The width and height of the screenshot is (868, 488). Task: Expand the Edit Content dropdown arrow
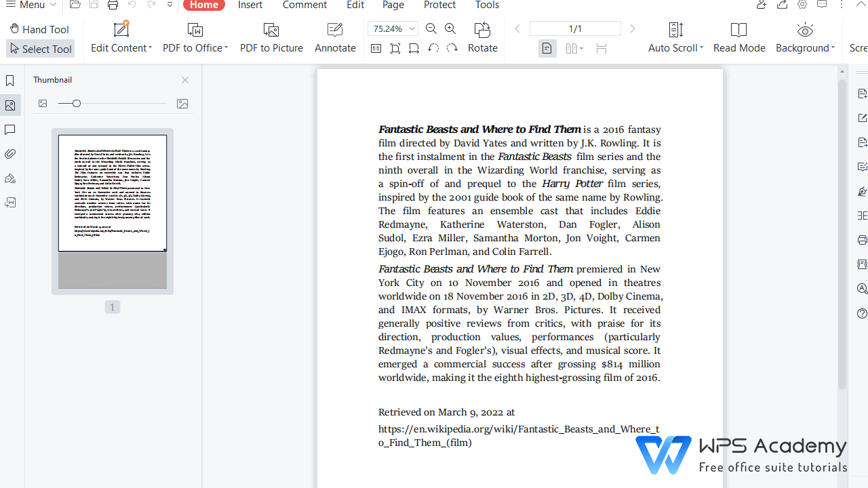149,48
